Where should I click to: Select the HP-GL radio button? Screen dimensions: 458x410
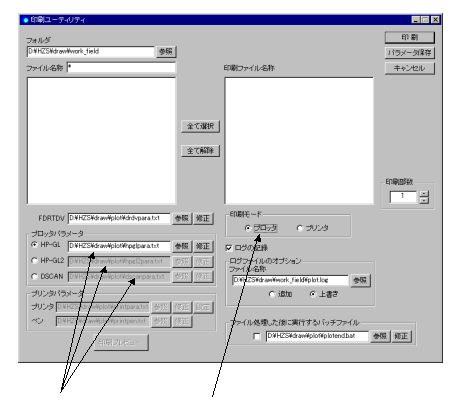(x=34, y=245)
